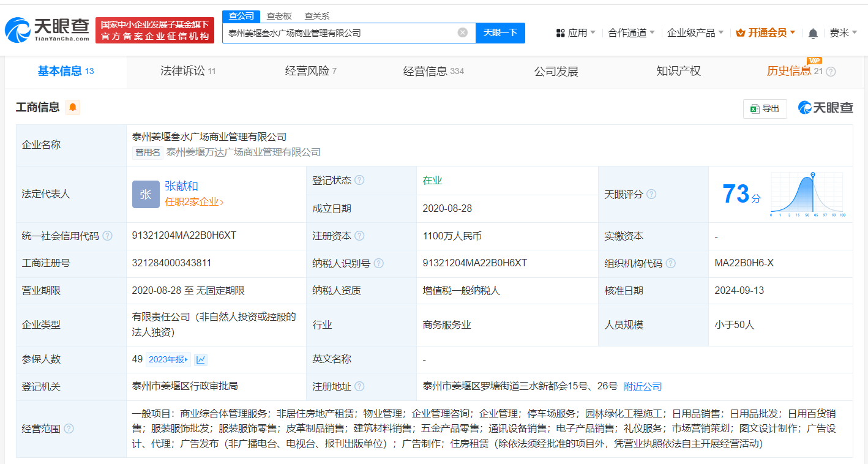Click the help icon beside 登记状态
Screen dimensions: 868x464
359,180
